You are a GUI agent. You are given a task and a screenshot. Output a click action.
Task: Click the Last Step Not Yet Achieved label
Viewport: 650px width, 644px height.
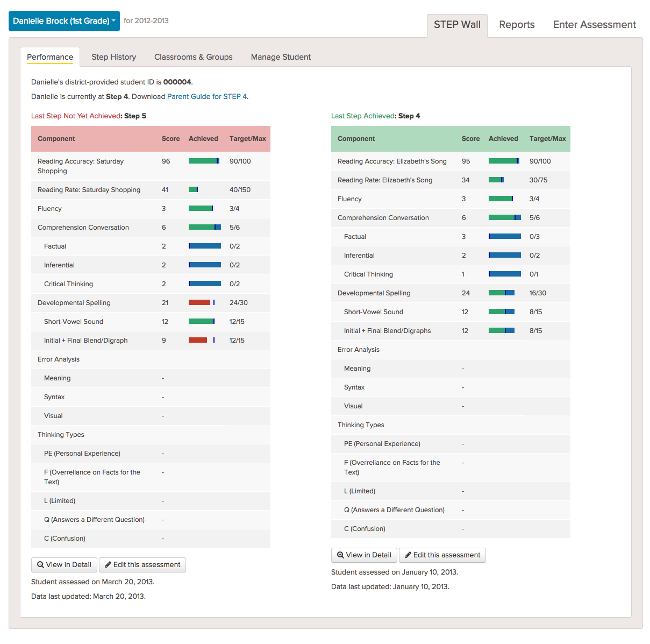[x=76, y=116]
